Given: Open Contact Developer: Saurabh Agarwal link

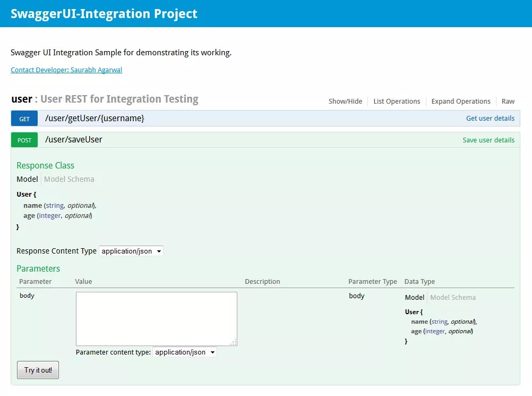Looking at the screenshot, I should pos(66,70).
